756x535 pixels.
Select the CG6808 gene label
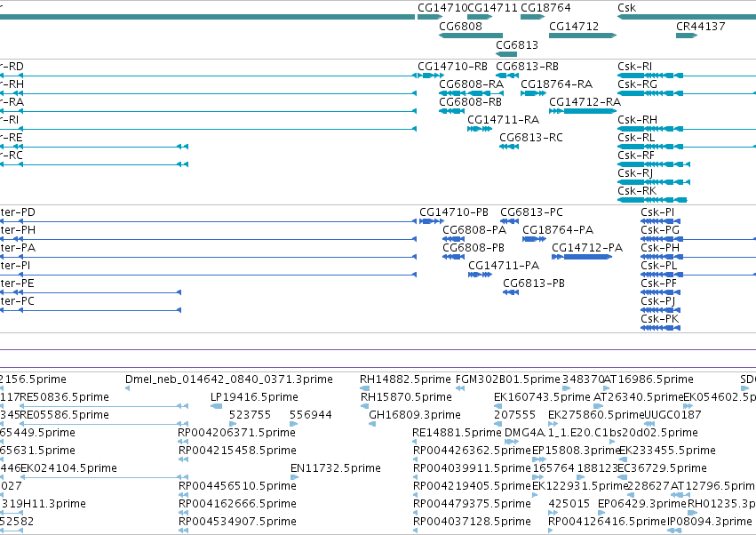(460, 27)
